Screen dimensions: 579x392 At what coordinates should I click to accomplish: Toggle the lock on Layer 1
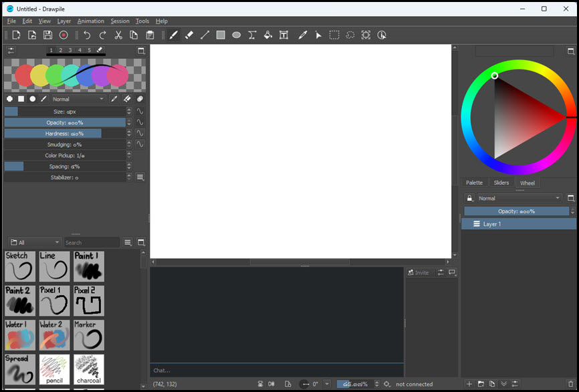point(469,198)
